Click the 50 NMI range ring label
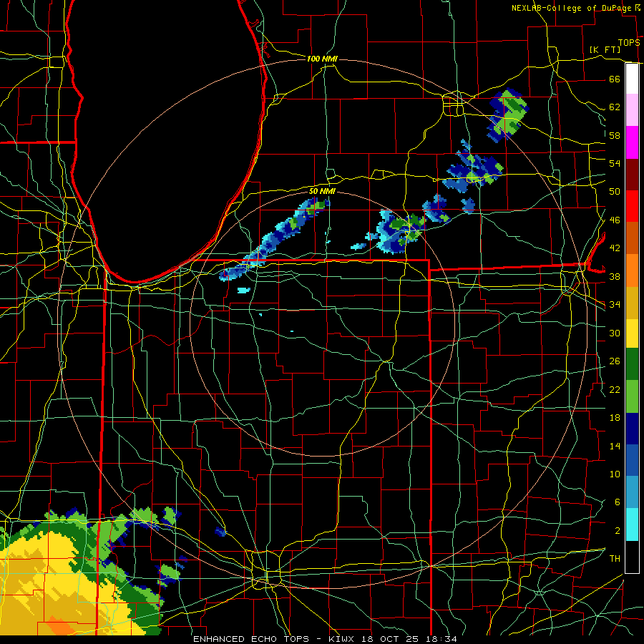The width and height of the screenshot is (644, 644). (322, 191)
